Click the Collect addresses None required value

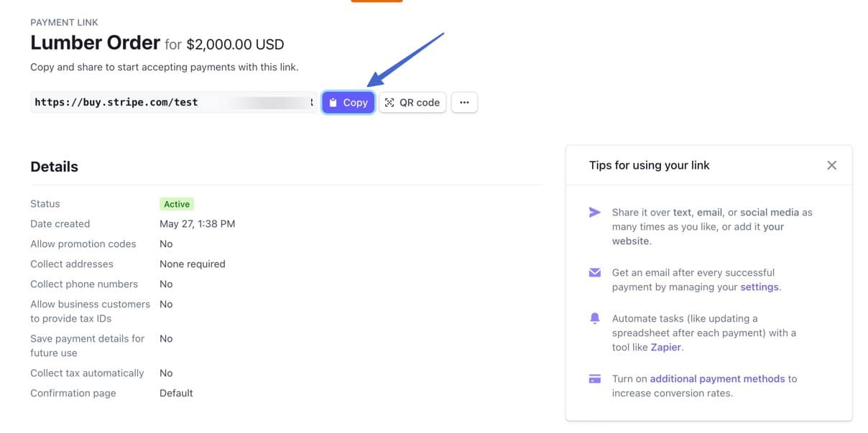click(192, 264)
